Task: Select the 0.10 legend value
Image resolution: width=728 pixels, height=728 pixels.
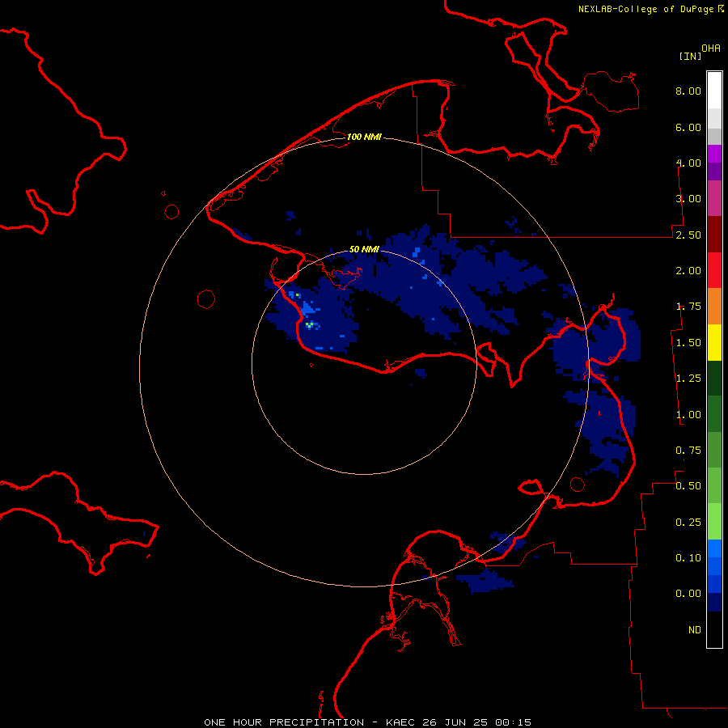Action: coord(688,558)
